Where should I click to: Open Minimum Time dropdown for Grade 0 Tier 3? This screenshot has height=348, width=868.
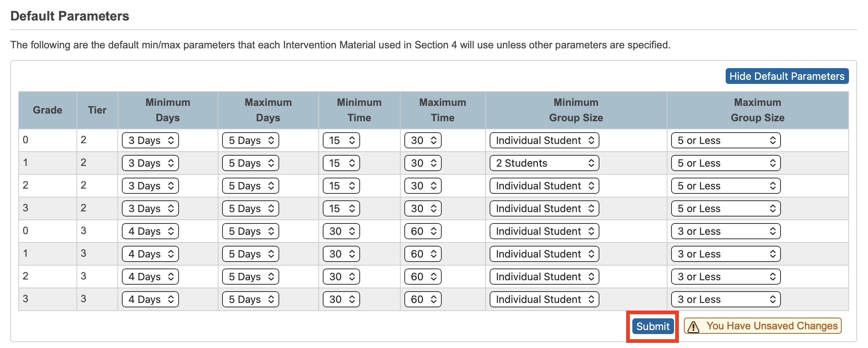click(341, 231)
